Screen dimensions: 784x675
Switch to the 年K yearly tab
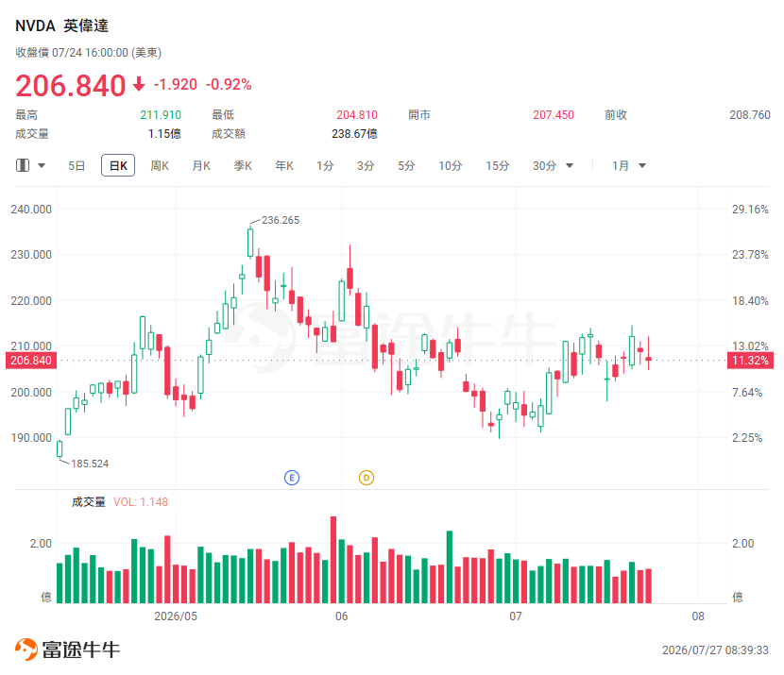coord(284,166)
